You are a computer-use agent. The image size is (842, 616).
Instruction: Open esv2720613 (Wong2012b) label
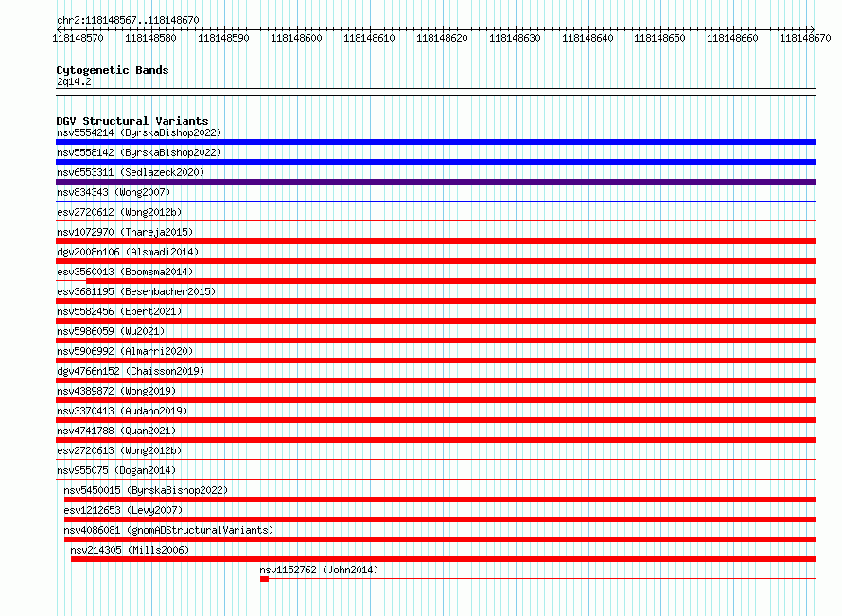pos(119,450)
